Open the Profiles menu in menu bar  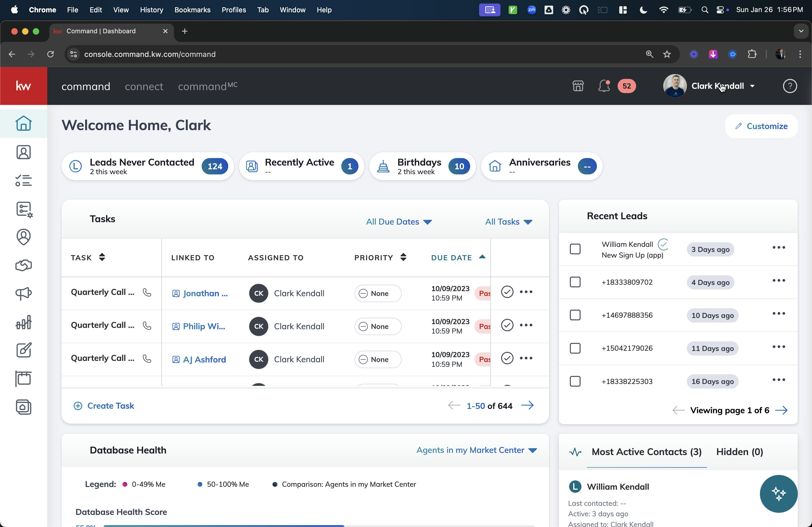pos(234,10)
